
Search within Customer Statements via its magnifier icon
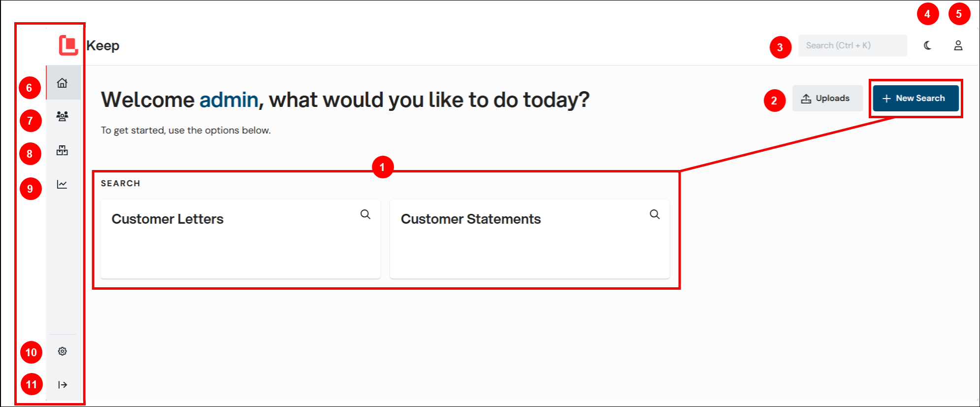point(655,214)
